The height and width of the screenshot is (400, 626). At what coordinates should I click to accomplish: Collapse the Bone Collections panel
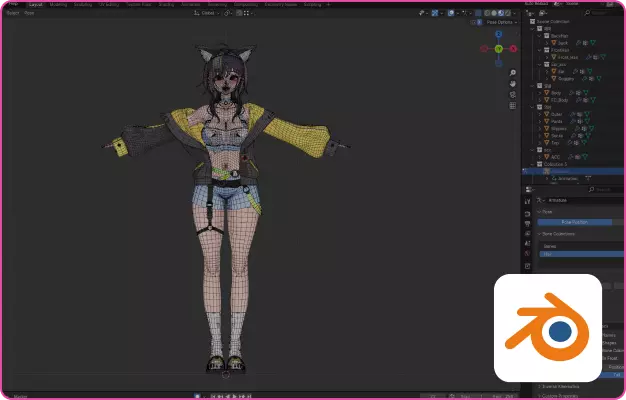click(x=540, y=234)
